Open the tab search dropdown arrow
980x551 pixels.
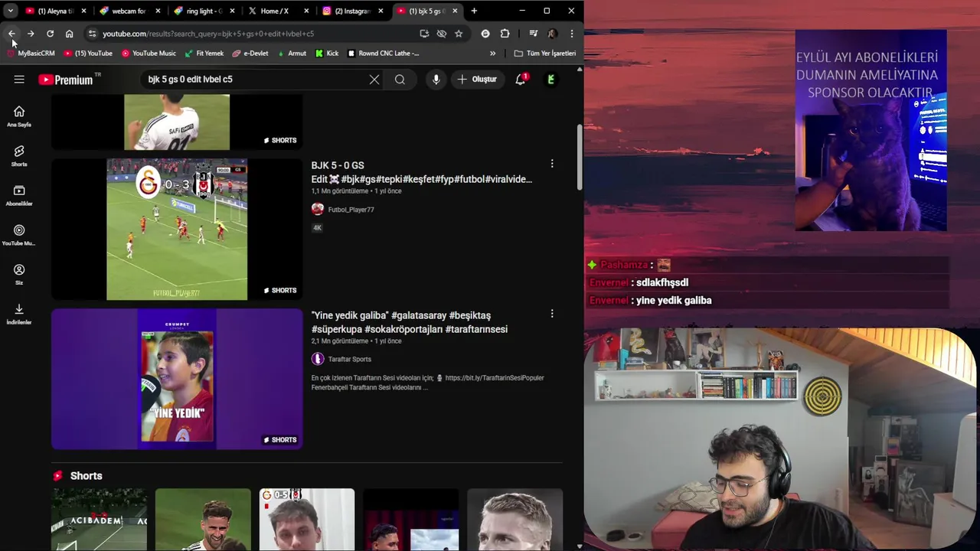(x=10, y=11)
